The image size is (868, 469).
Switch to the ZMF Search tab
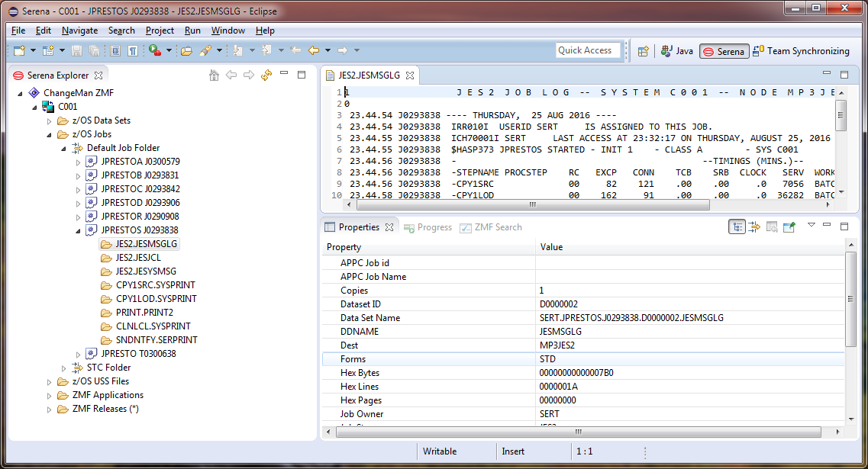click(491, 227)
